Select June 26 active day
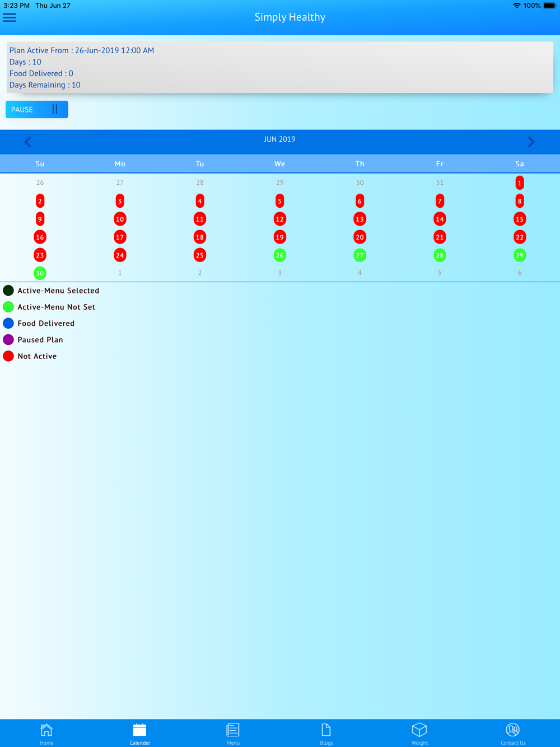560x747 pixels. coord(280,255)
